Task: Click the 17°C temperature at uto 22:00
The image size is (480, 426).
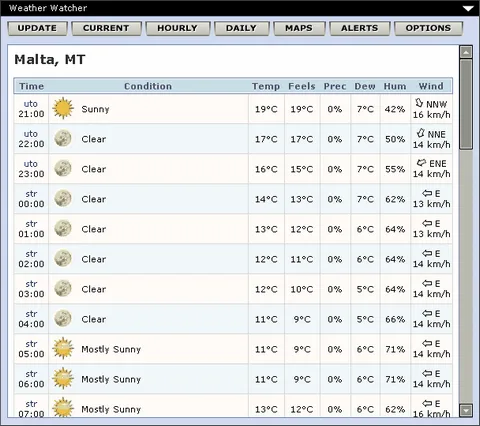Action: tap(266, 139)
